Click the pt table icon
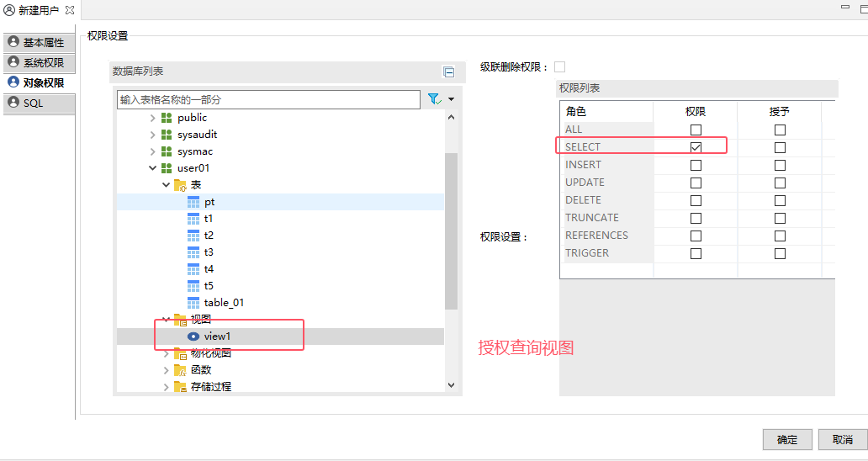The image size is (868, 461). (x=193, y=202)
